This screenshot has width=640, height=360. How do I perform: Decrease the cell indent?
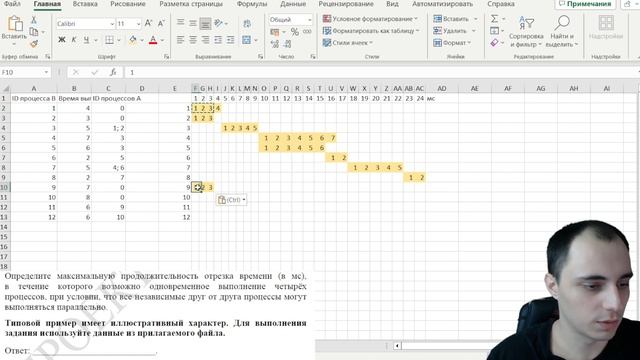[x=218, y=40]
